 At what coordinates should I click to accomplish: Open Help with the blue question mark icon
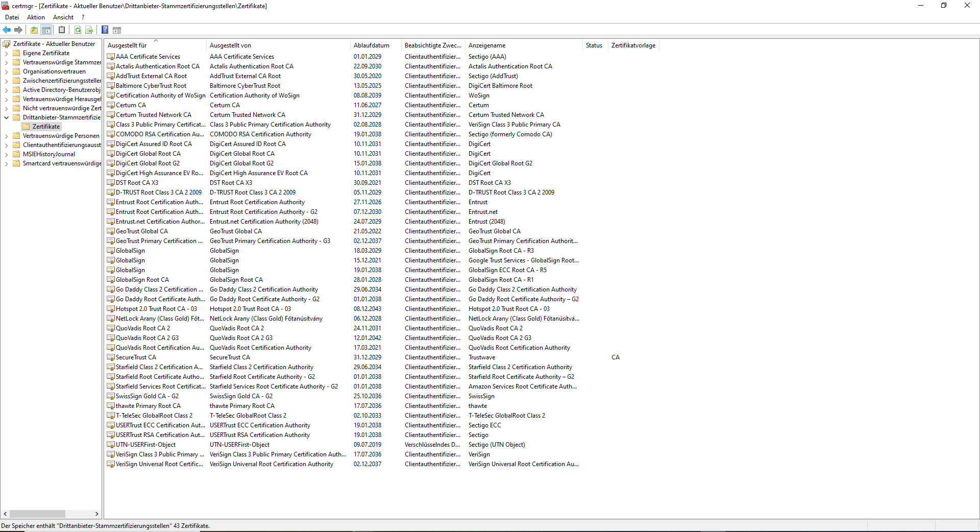click(105, 30)
